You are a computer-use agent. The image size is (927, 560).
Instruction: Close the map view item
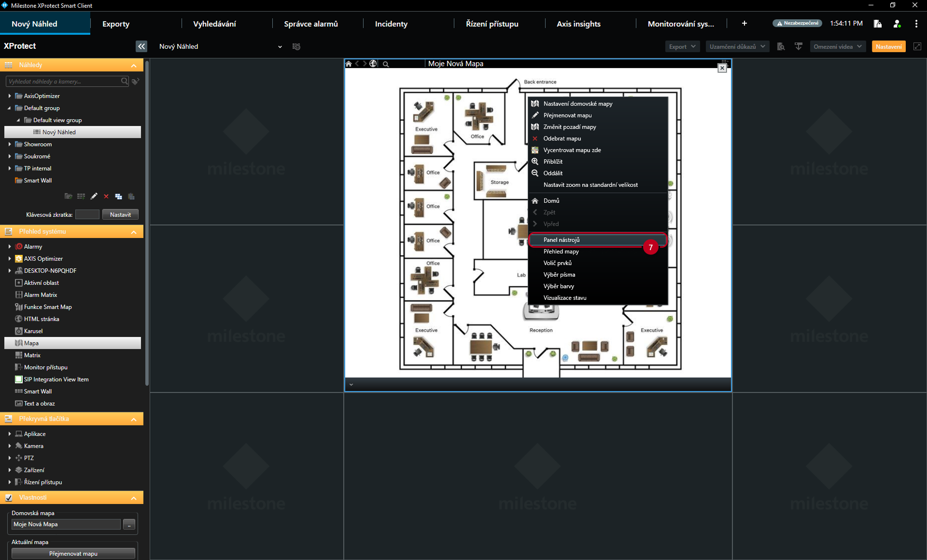tap(722, 68)
